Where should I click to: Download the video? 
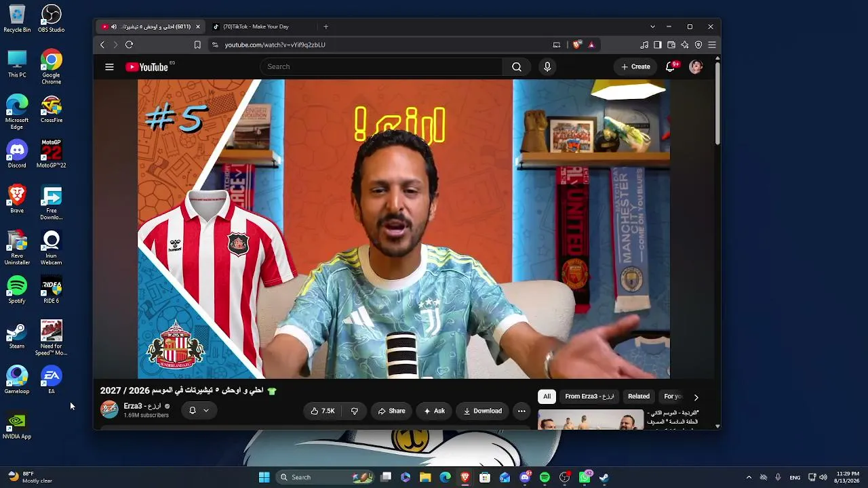483,411
